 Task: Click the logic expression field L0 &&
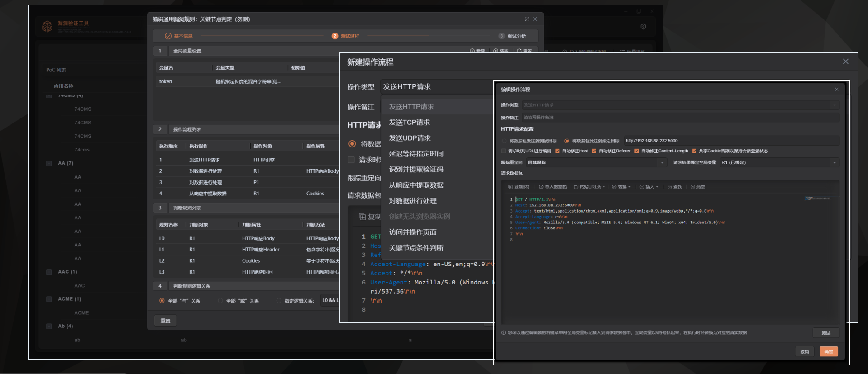pos(330,300)
